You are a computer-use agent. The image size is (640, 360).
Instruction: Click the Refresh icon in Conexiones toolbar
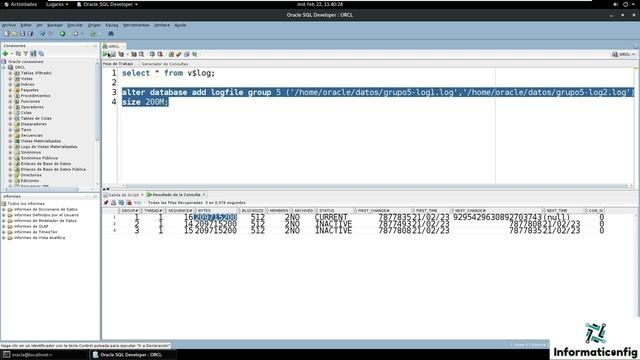pyautogui.click(x=18, y=53)
